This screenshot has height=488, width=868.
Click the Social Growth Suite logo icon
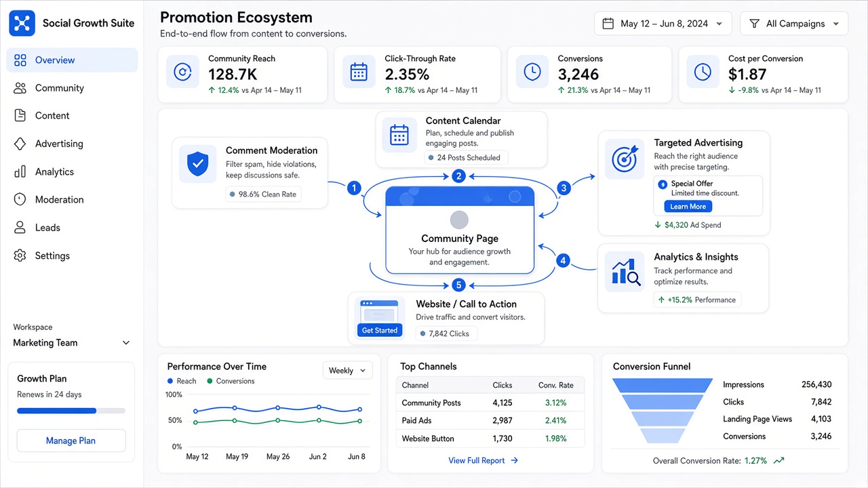tap(22, 23)
